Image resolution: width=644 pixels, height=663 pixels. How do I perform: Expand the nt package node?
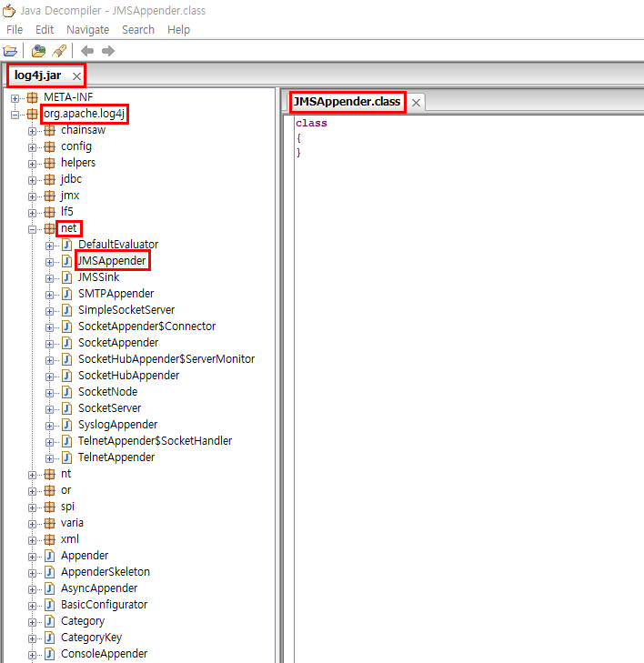coord(32,476)
